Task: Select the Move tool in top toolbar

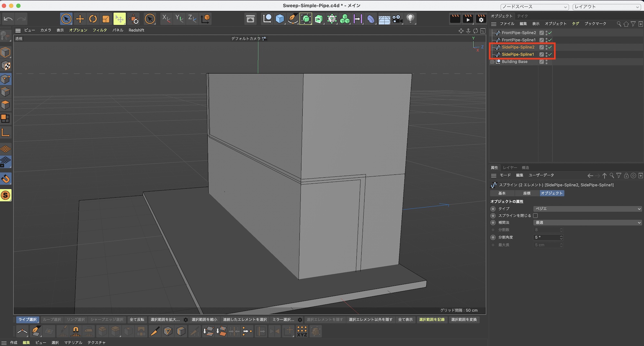Action: click(80, 19)
